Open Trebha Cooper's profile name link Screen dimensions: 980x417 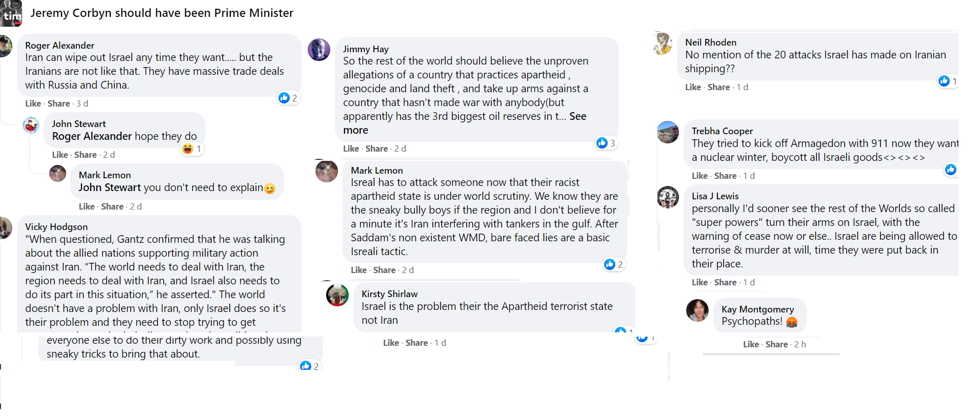coord(722,131)
